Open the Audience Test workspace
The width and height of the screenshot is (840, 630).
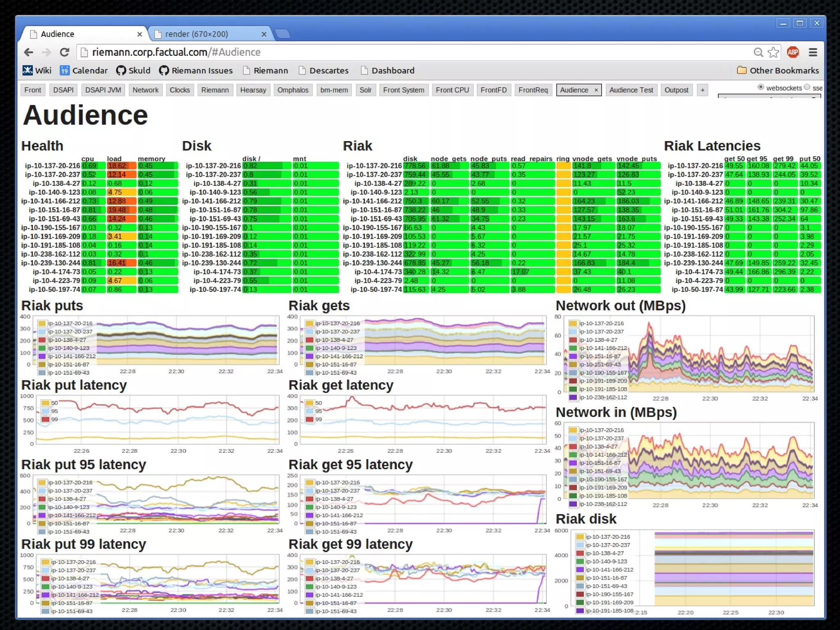[631, 90]
